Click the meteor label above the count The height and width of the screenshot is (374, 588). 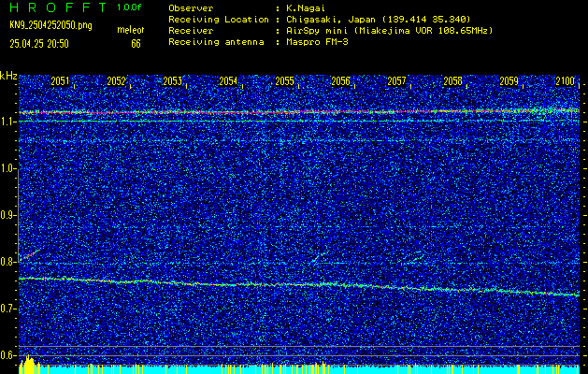click(131, 30)
